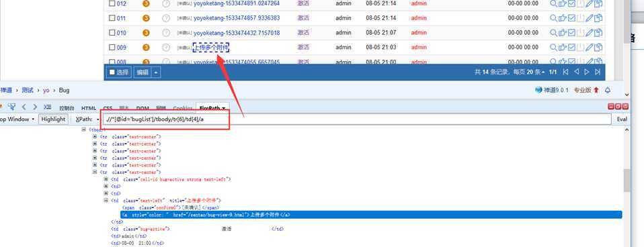Click Firebug inspect element icon
The height and width of the screenshot is (247, 644).
click(11, 107)
